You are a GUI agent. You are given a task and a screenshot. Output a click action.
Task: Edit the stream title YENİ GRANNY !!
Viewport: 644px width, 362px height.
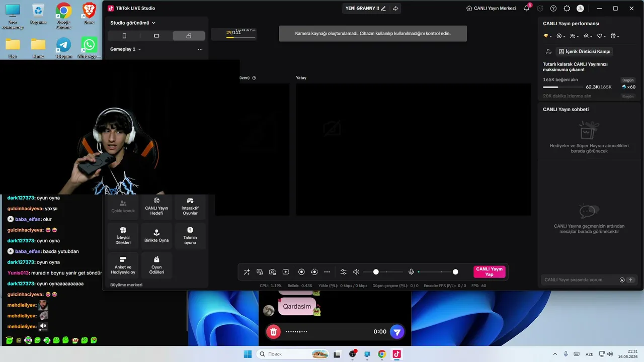383,9
